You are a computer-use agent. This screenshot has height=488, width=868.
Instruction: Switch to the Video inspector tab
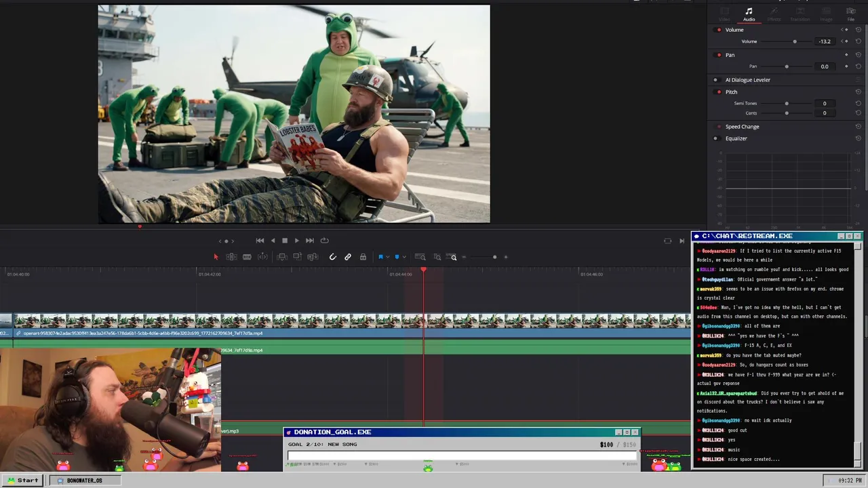[724, 14]
